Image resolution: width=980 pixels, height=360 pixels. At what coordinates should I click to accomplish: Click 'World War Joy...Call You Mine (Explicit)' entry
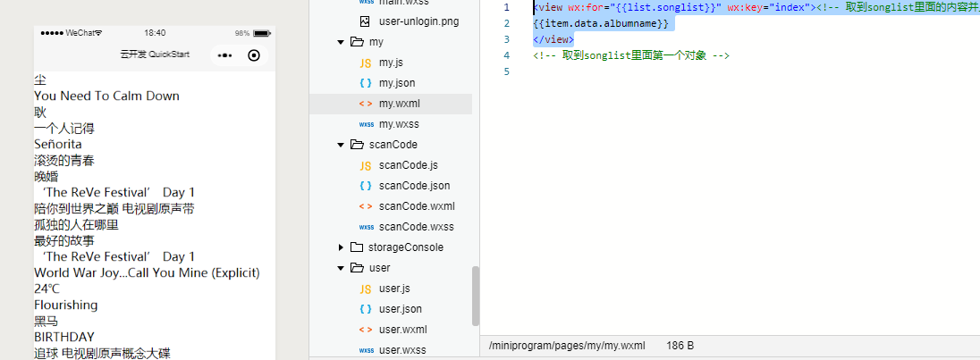tap(147, 272)
